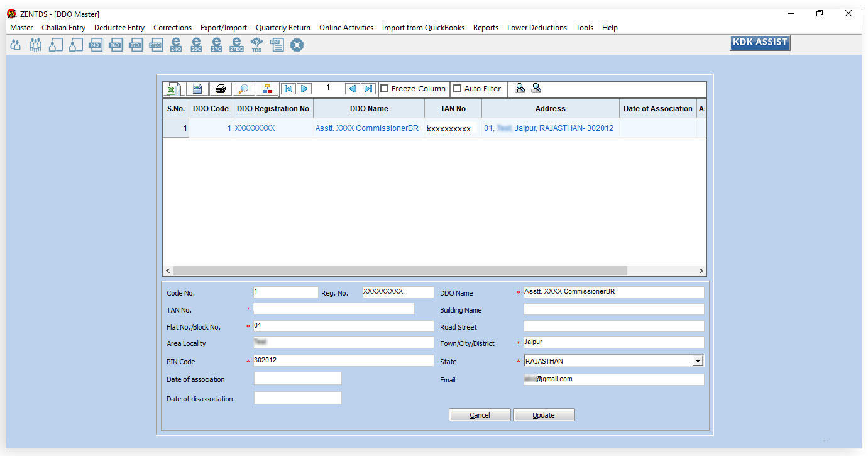Open the e-27EQ return icon
The width and height of the screenshot is (868, 456).
tap(236, 45)
